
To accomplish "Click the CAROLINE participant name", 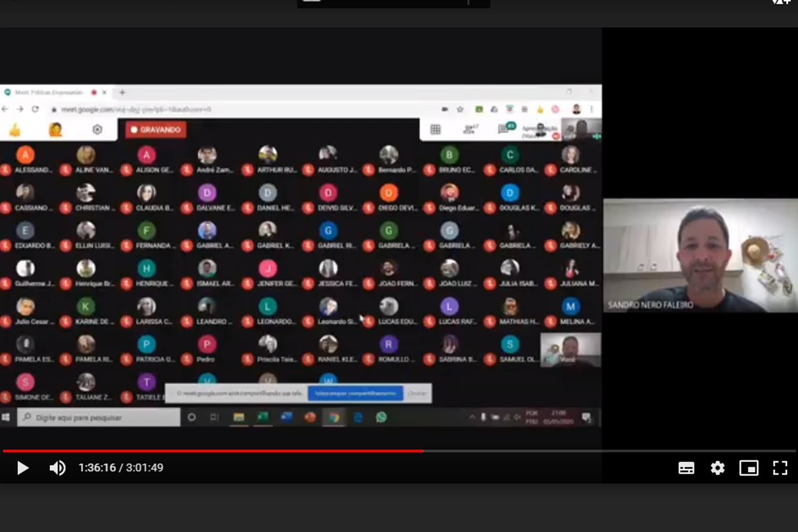I will click(x=578, y=170).
